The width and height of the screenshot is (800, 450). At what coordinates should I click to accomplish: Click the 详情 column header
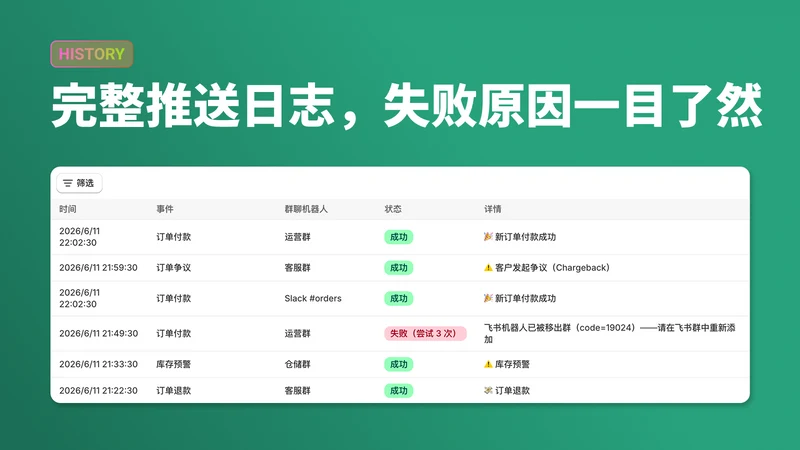(493, 209)
